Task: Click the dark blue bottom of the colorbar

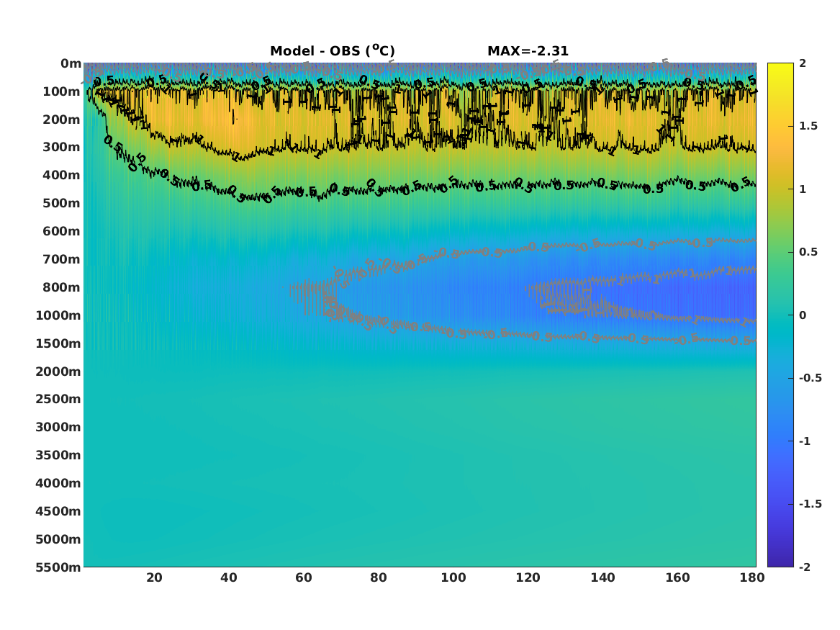Action: [780, 562]
